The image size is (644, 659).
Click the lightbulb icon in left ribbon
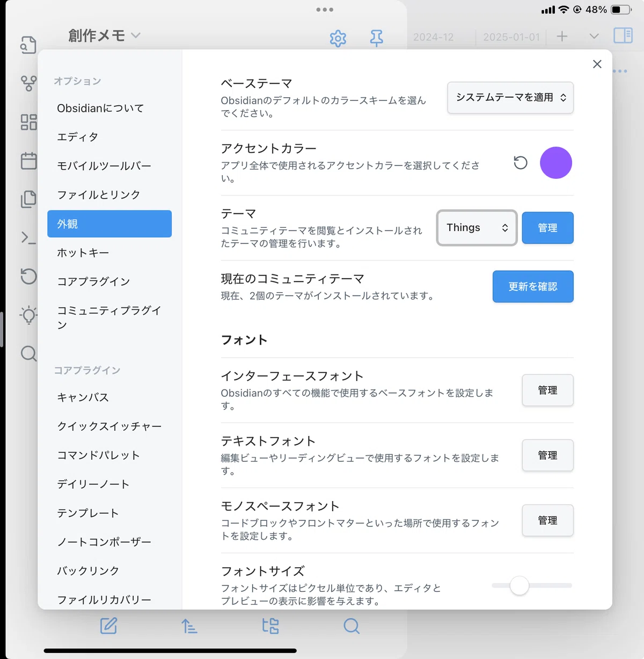[x=28, y=315]
